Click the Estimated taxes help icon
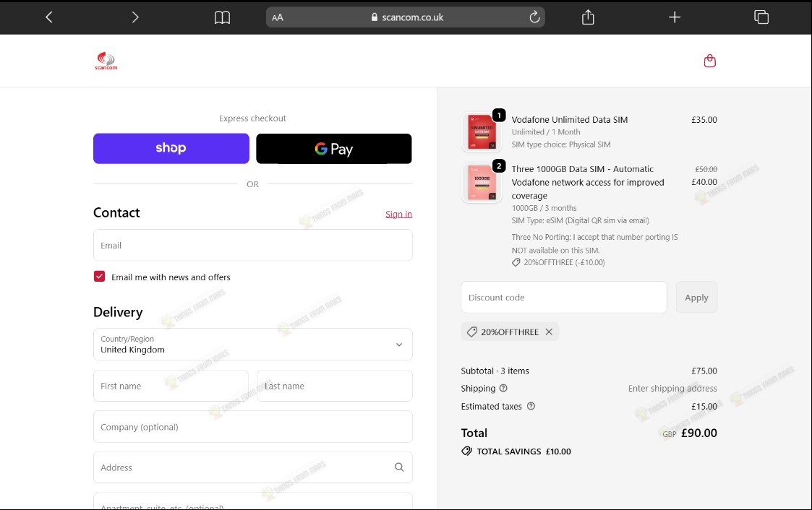The height and width of the screenshot is (510, 812). [531, 406]
